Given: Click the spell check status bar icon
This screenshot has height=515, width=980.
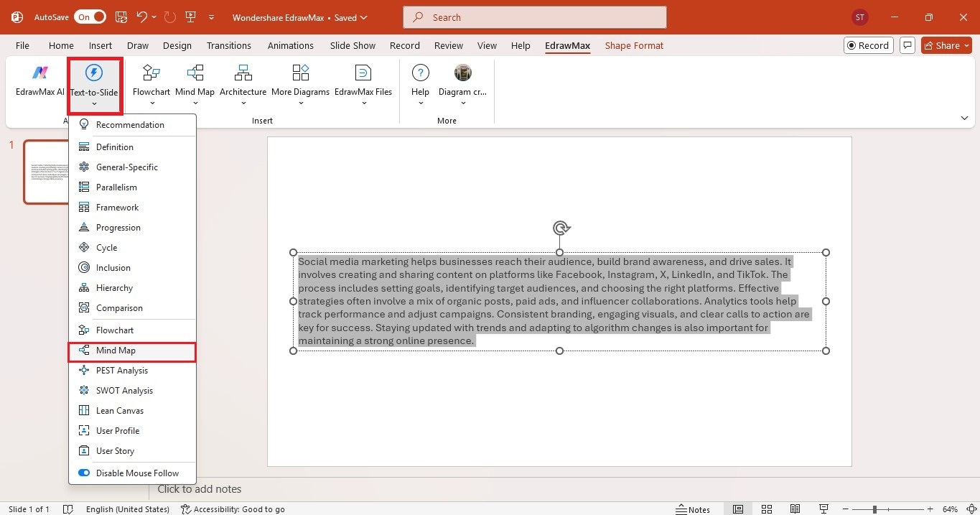Looking at the screenshot, I should 68,509.
